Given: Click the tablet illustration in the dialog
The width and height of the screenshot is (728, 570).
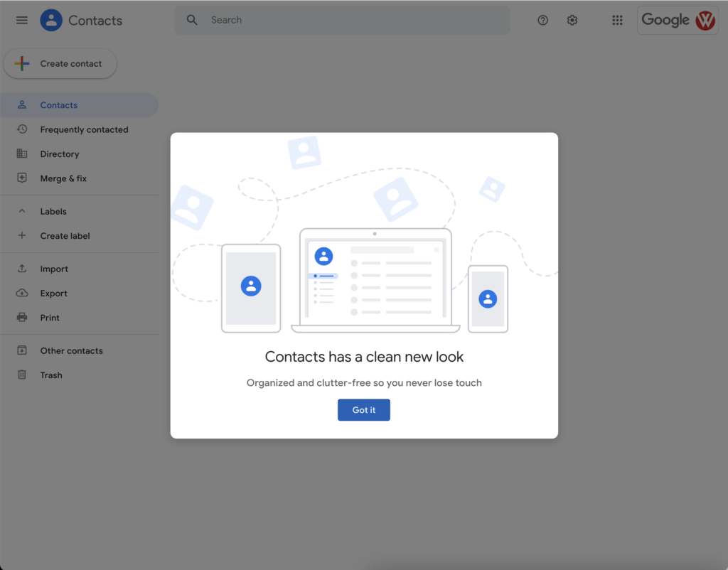Looking at the screenshot, I should click(251, 289).
